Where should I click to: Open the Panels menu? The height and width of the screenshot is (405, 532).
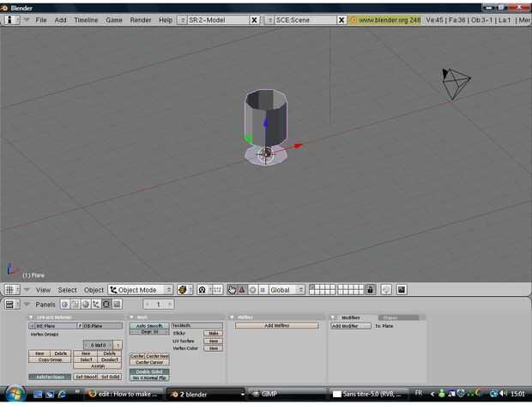pos(45,305)
